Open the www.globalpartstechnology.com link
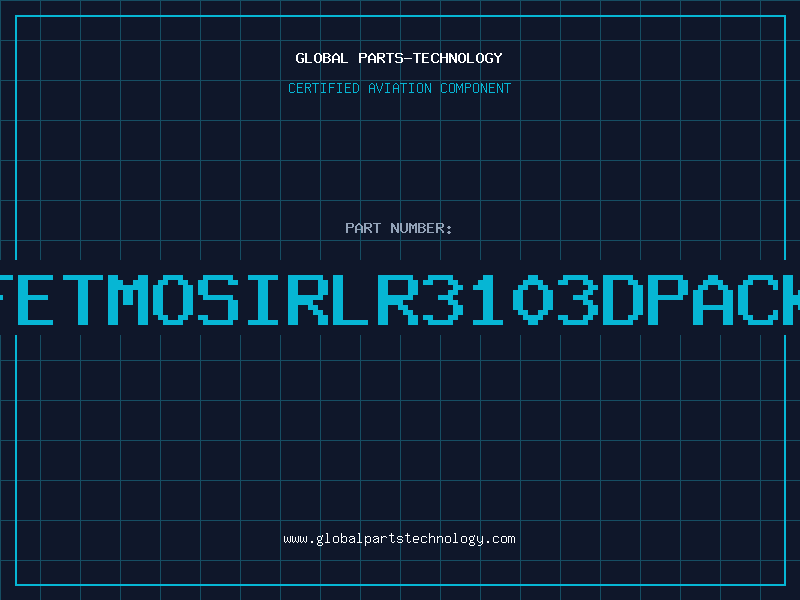Screen dimensions: 800x600 pos(399,539)
